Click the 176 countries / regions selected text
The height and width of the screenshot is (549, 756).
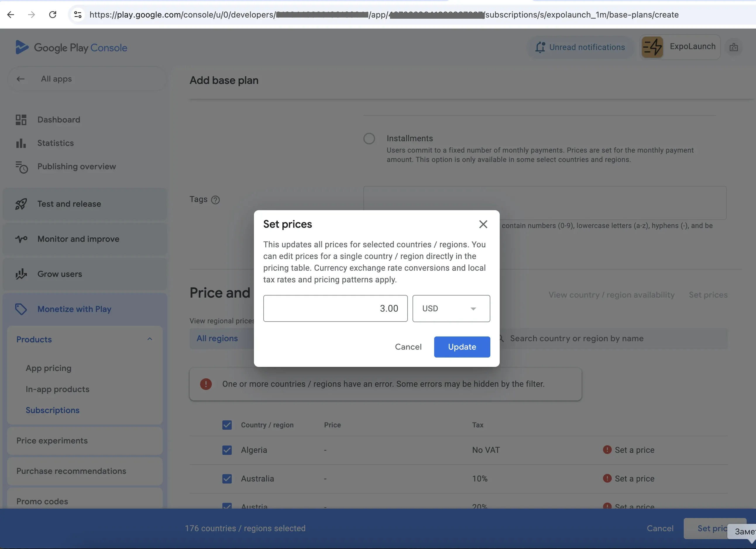coord(245,528)
